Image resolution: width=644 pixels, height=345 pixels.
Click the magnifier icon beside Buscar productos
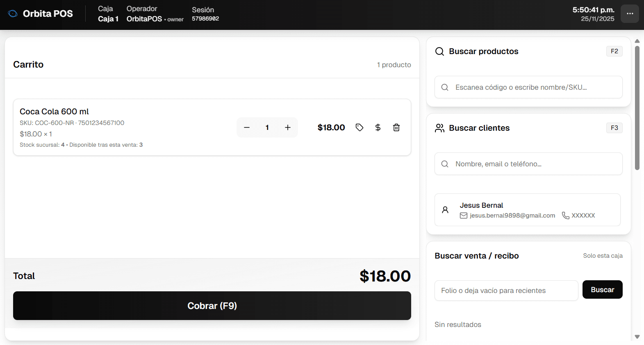click(x=439, y=51)
